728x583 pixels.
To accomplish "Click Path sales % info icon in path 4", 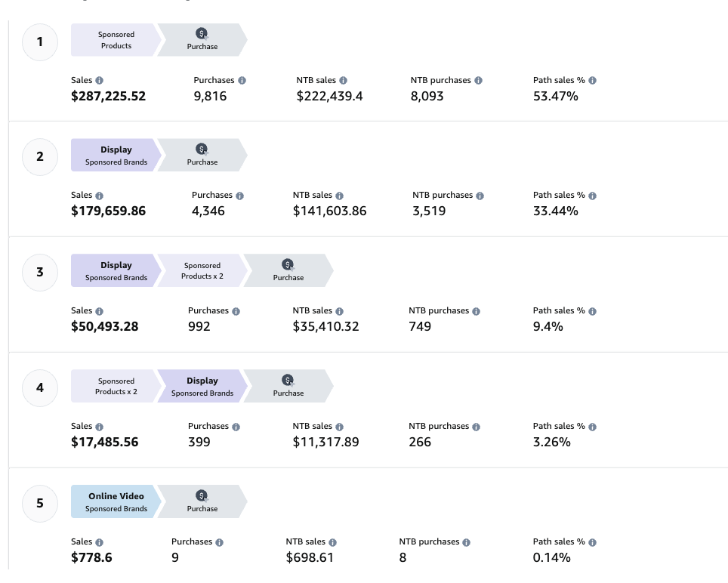I will pos(592,427).
